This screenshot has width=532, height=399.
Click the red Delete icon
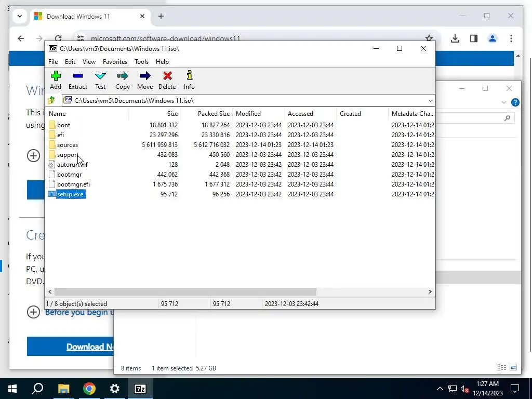click(167, 76)
